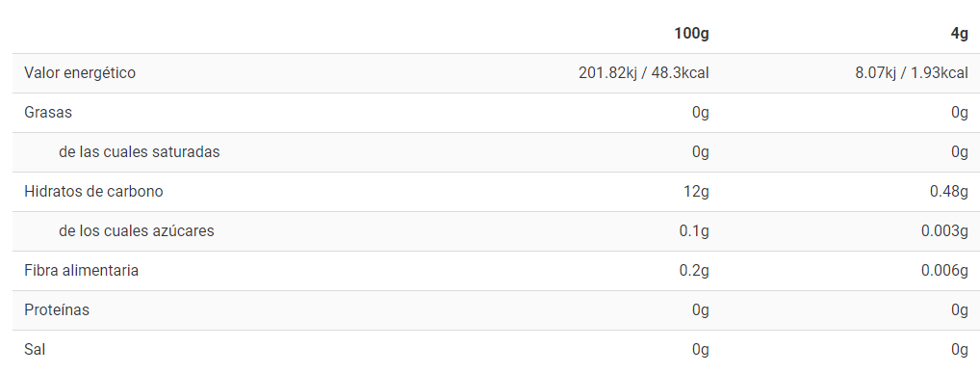980x374 pixels.
Task: Select the Proteínas 0g value under 4g
Action: 960,310
